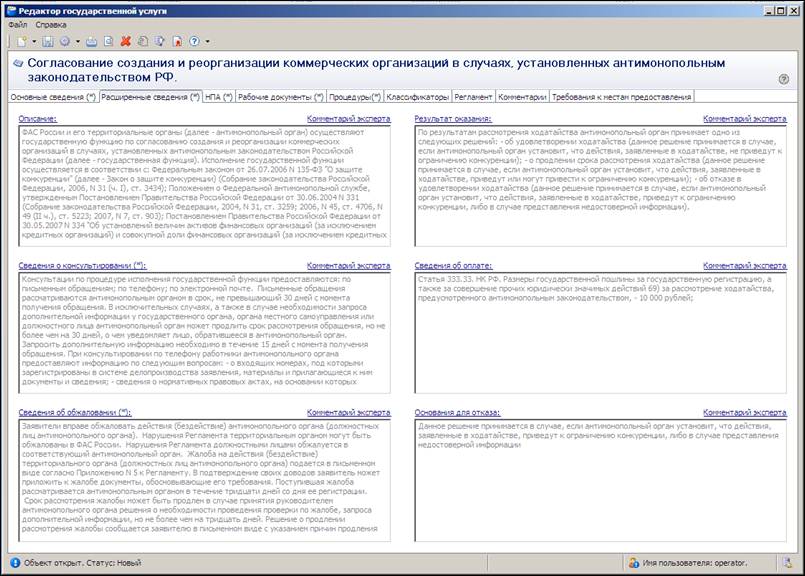Screen dimensions: 805x576
Task: Click the 'Сведения об обжаловании (*):' link
Action: (x=75, y=412)
